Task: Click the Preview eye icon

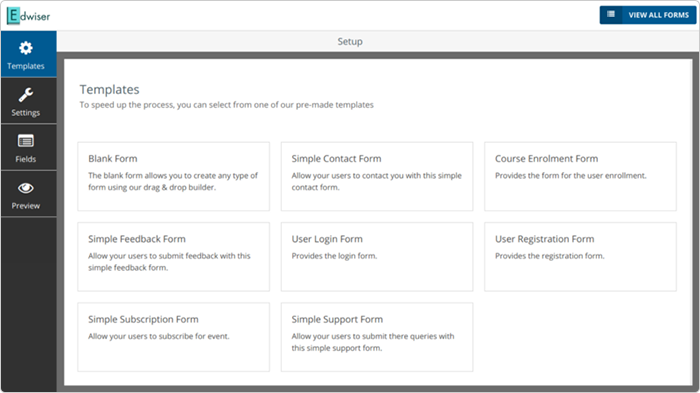Action: pos(26,188)
